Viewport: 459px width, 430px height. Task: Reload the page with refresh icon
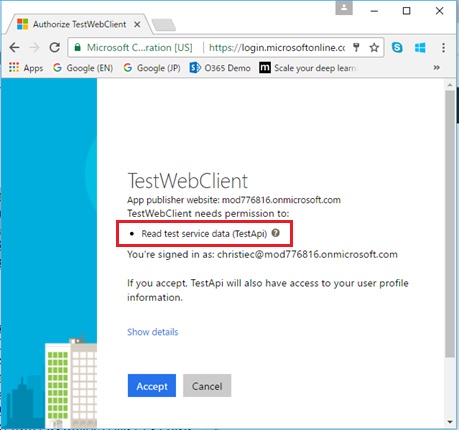55,48
